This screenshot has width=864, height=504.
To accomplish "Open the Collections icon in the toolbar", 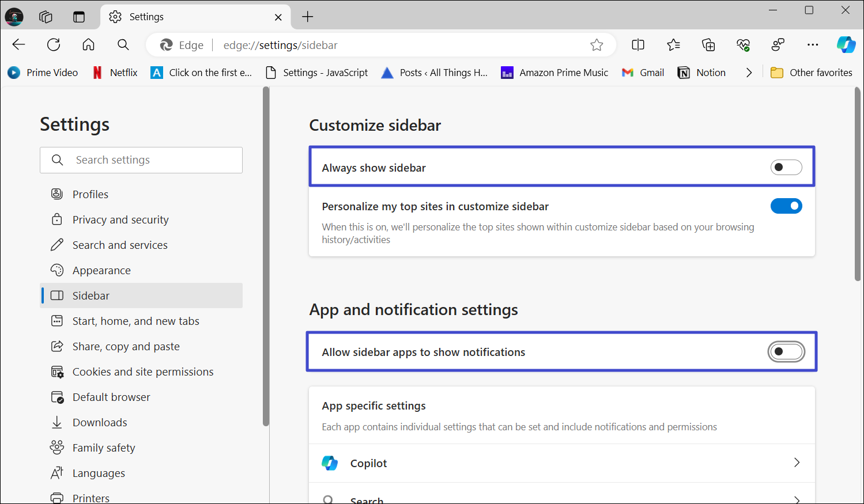I will coord(708,45).
